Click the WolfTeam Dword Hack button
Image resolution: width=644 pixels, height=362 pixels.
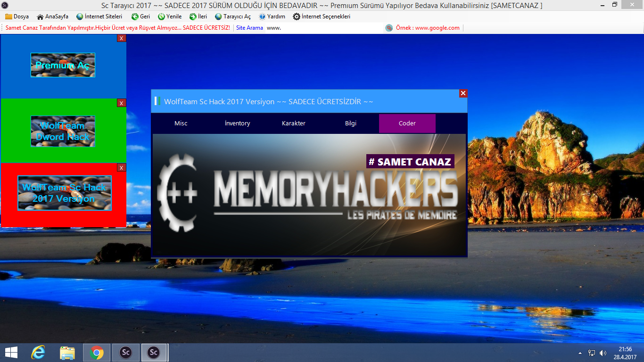(63, 131)
